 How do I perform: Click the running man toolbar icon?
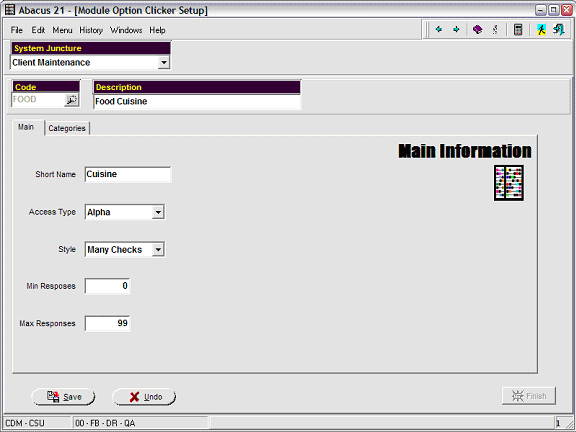pyautogui.click(x=541, y=29)
